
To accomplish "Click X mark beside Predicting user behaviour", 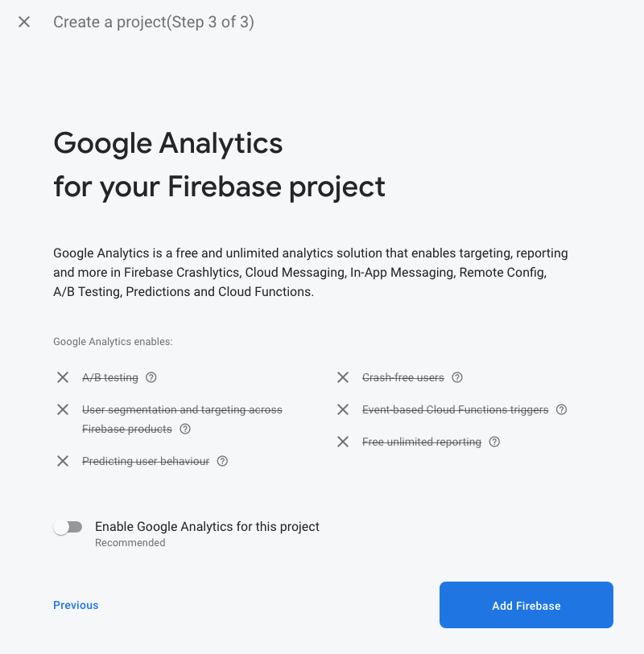I will click(x=63, y=461).
